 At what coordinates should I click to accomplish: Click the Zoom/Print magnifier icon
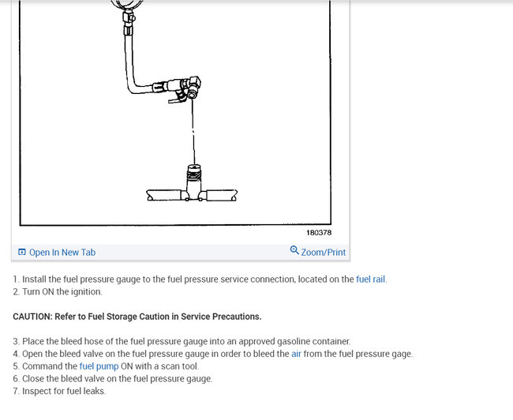[x=294, y=250]
